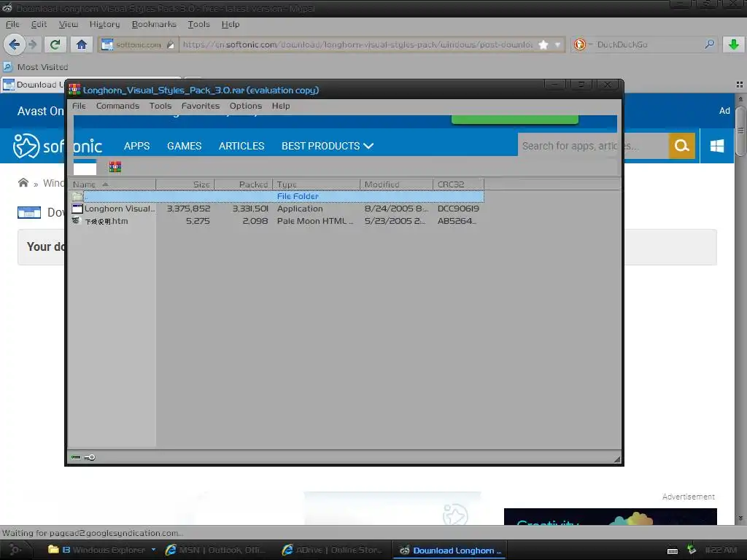Viewport: 747px width, 560px height.
Task: Click the Softonic home breadcrumb icon
Action: coord(23,183)
